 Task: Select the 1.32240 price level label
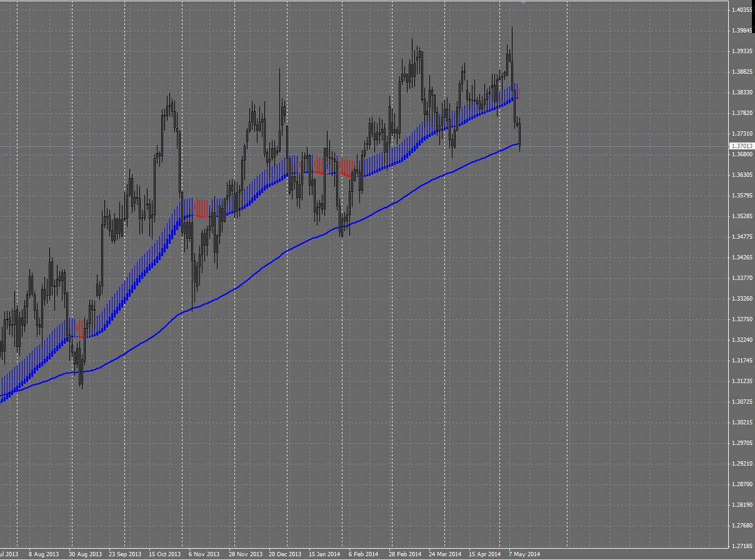point(742,340)
